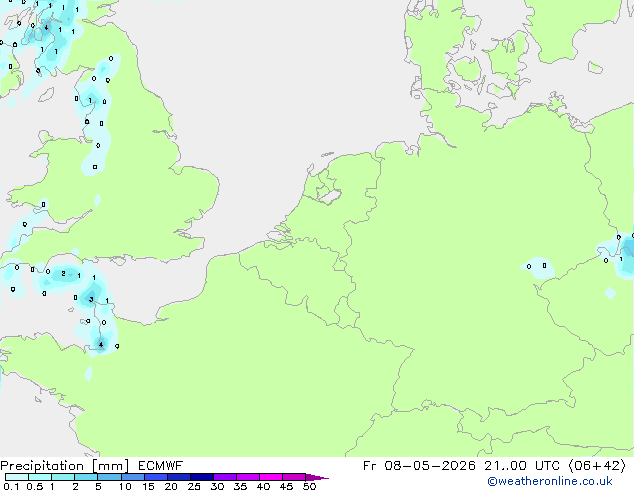This screenshot has height=490, width=634.
Task: Click the (06+42) forecast run label
Action: coord(597,466)
